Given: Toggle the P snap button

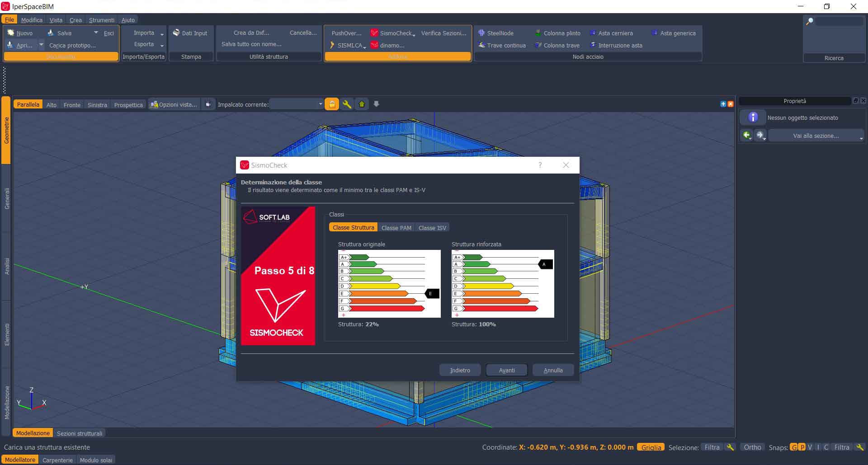Looking at the screenshot, I should 802,447.
